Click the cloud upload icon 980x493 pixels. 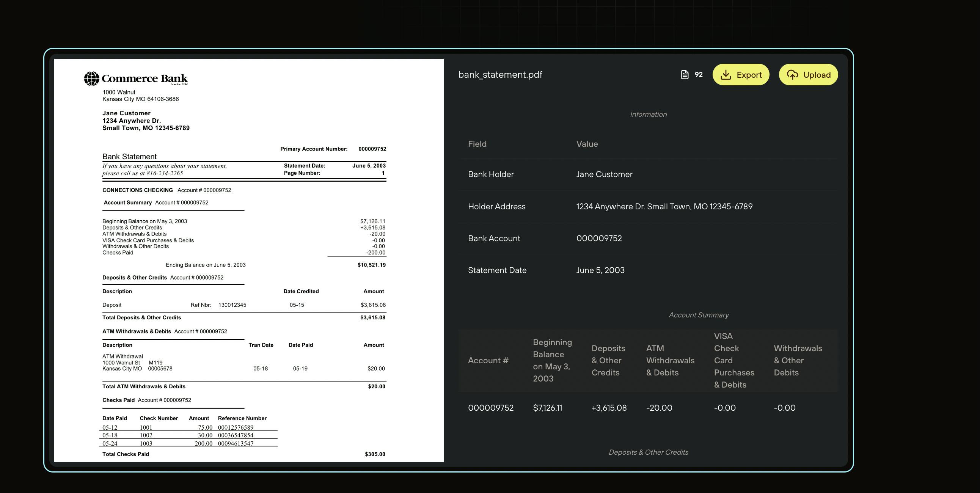coord(792,75)
